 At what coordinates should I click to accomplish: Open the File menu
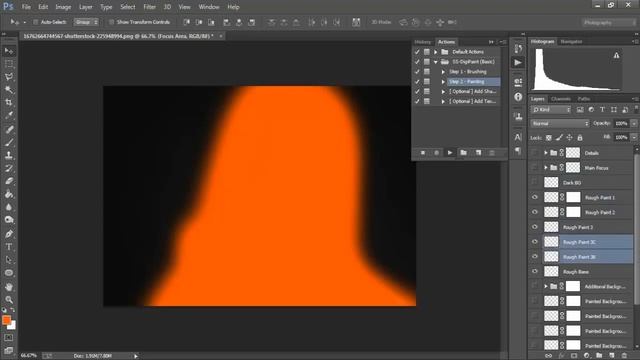click(x=26, y=7)
